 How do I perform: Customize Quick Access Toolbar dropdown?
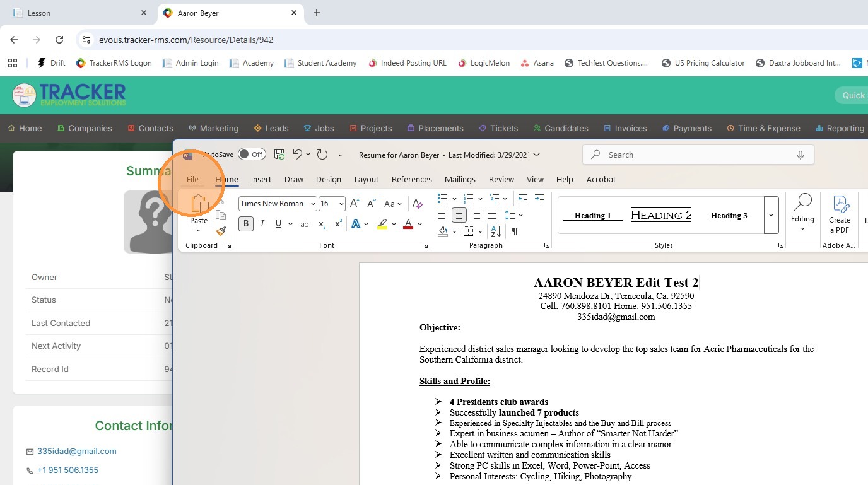coord(341,155)
